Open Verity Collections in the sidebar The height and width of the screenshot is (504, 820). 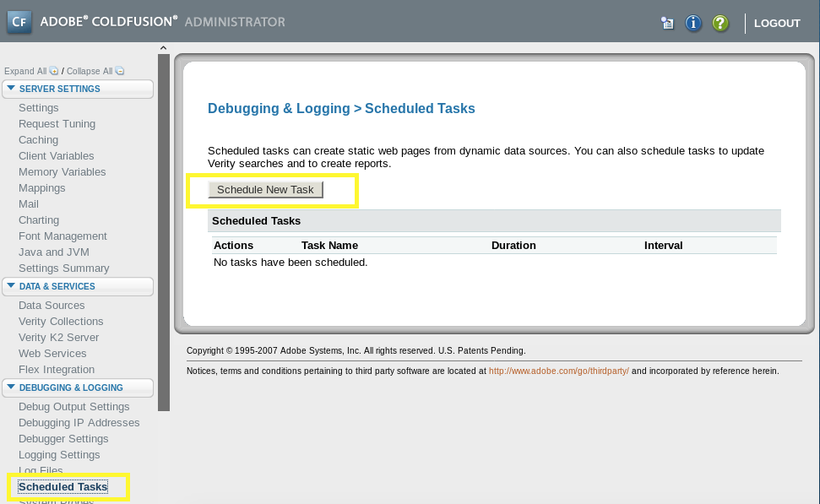(61, 322)
